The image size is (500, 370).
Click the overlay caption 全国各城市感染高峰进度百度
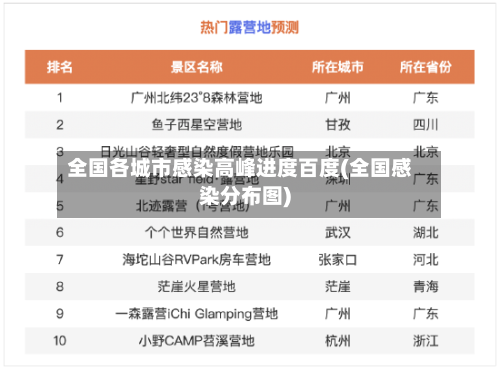203,168
